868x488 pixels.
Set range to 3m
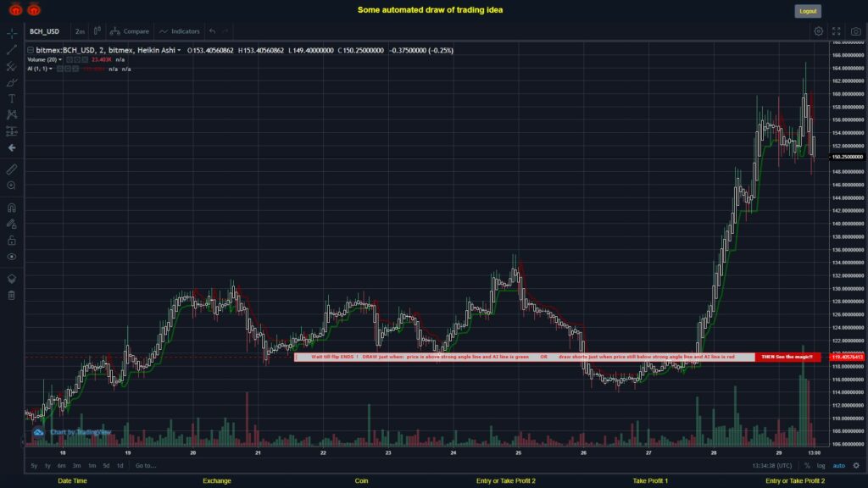click(x=77, y=466)
